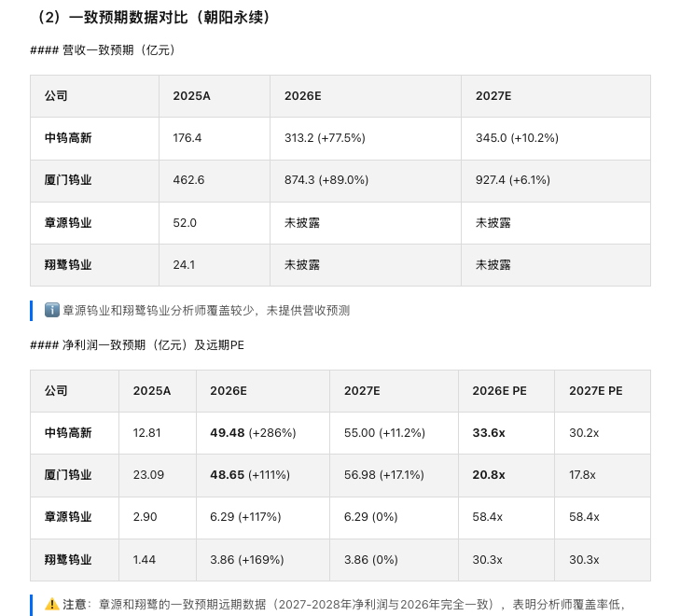Click the note text 章源钨业和翔鹭钨业分析师覆盖较少
680x616 pixels.
[158, 310]
